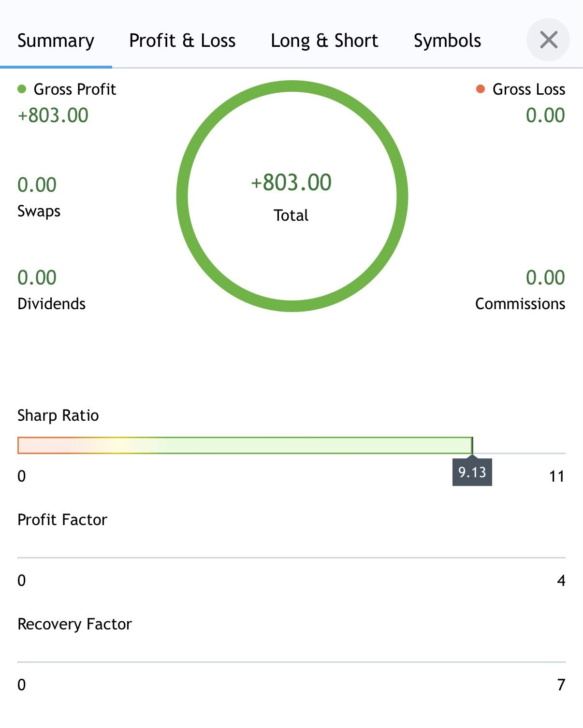Image resolution: width=583 pixels, height=728 pixels.
Task: Click the Recovery Factor scale line
Action: (x=291, y=662)
